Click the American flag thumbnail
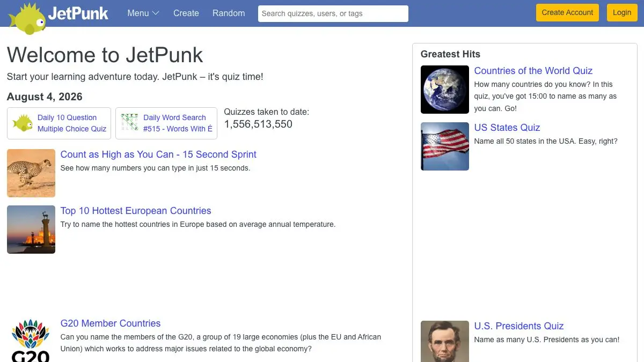This screenshot has width=644, height=362. click(x=445, y=146)
